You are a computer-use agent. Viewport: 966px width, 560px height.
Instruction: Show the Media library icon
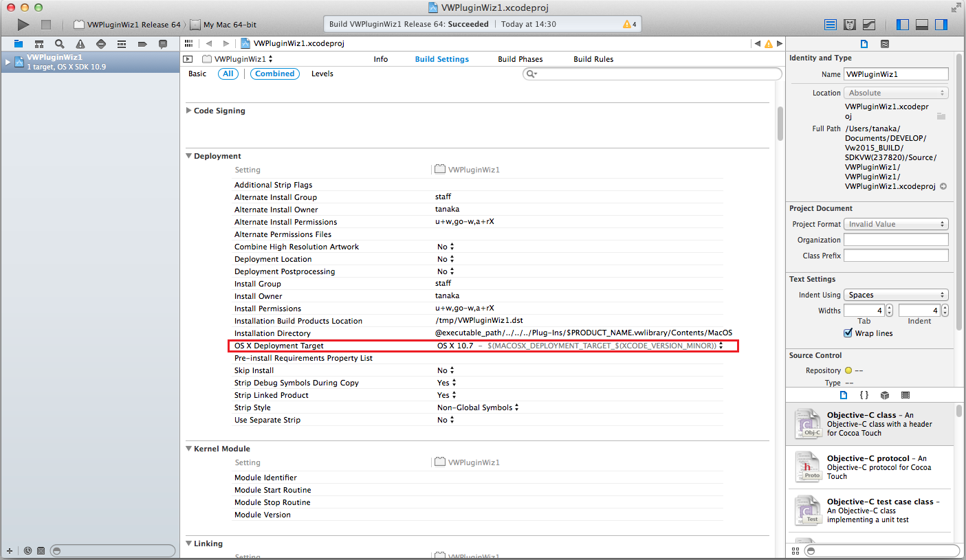click(x=905, y=395)
